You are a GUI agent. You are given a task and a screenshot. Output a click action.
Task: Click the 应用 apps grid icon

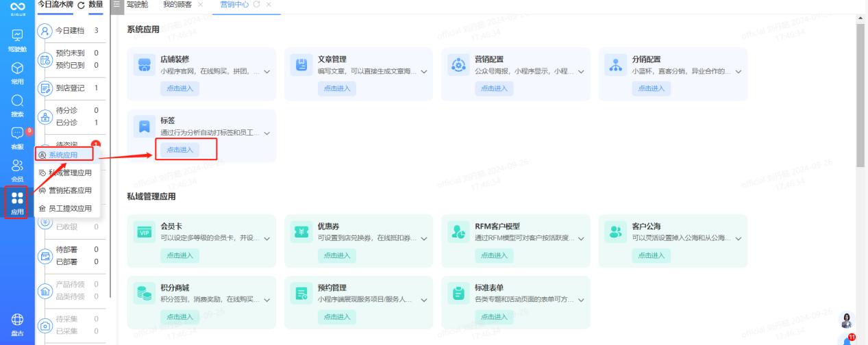(x=17, y=199)
